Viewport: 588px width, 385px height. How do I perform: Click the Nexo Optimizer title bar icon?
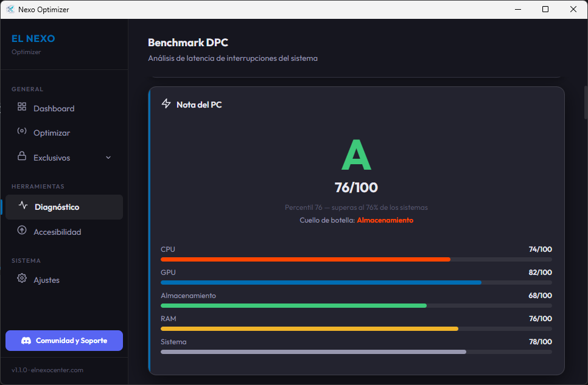point(10,9)
